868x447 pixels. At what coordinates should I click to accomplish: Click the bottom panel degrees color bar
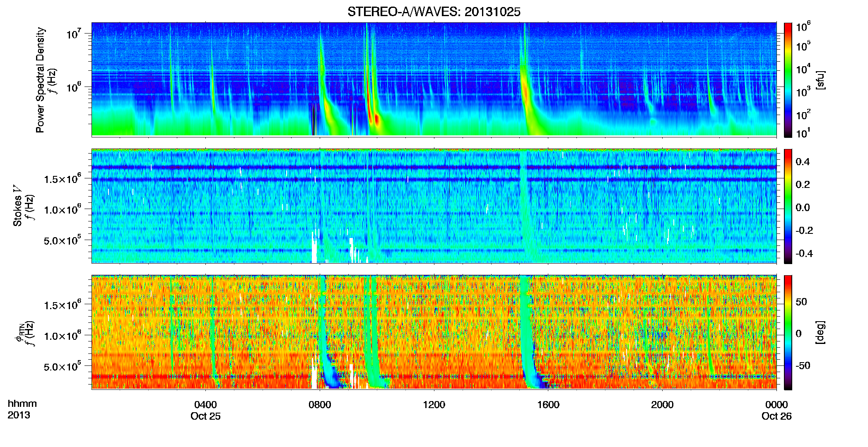788,332
